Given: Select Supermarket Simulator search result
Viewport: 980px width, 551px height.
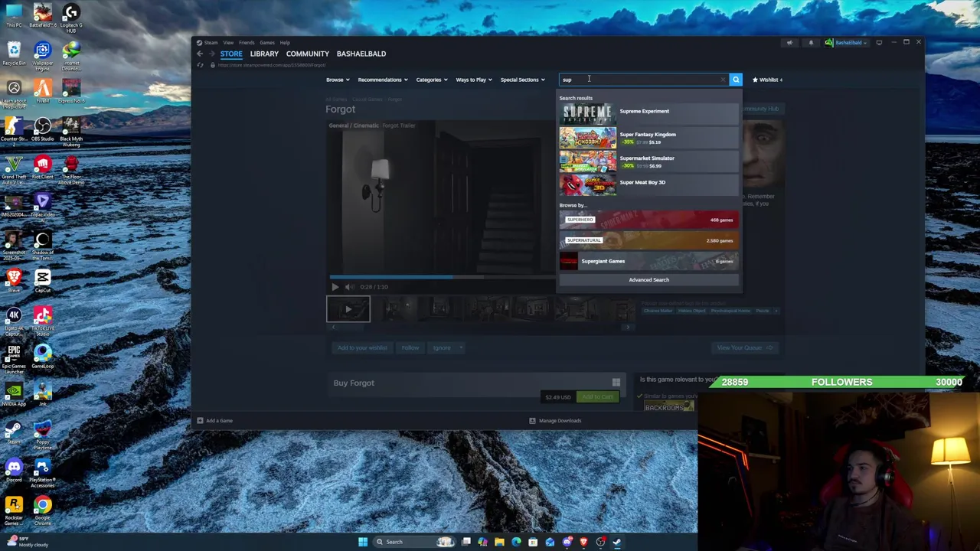Looking at the screenshot, I should click(x=649, y=161).
